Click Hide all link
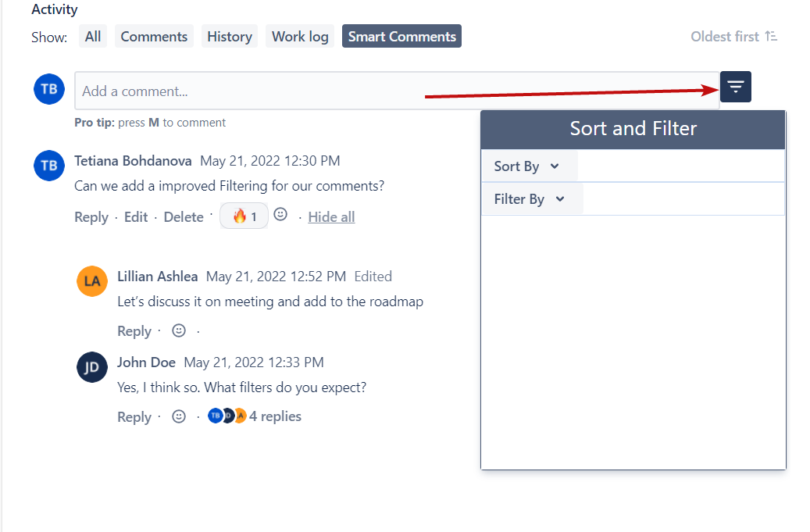810x532 pixels. (x=331, y=217)
